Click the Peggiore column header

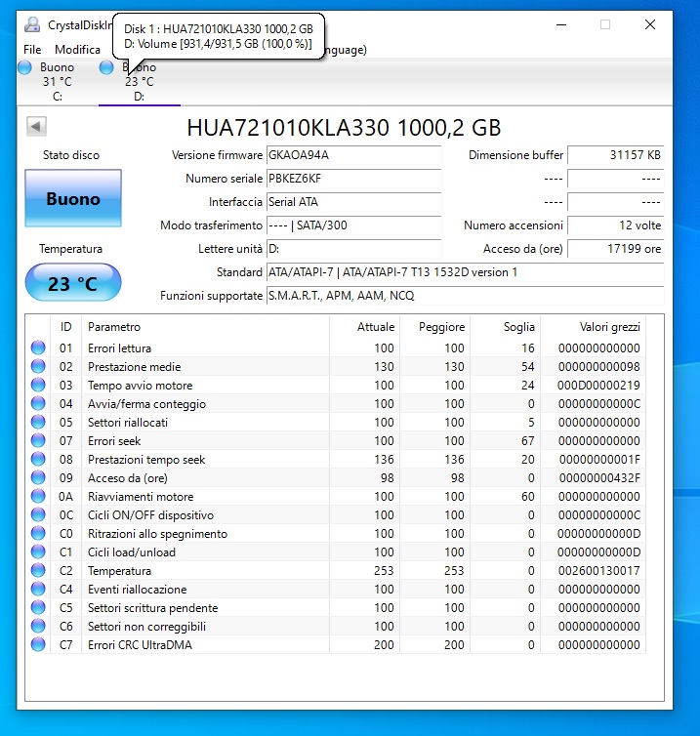click(x=435, y=327)
